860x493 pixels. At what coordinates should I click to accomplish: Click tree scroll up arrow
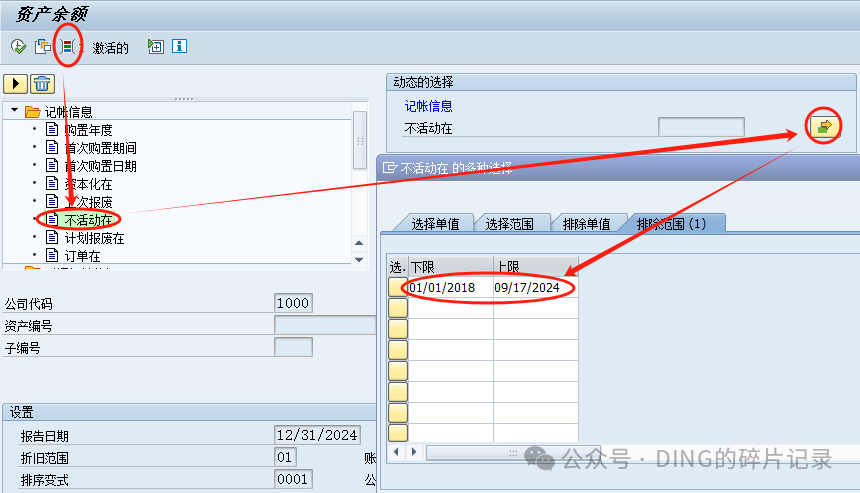359,243
